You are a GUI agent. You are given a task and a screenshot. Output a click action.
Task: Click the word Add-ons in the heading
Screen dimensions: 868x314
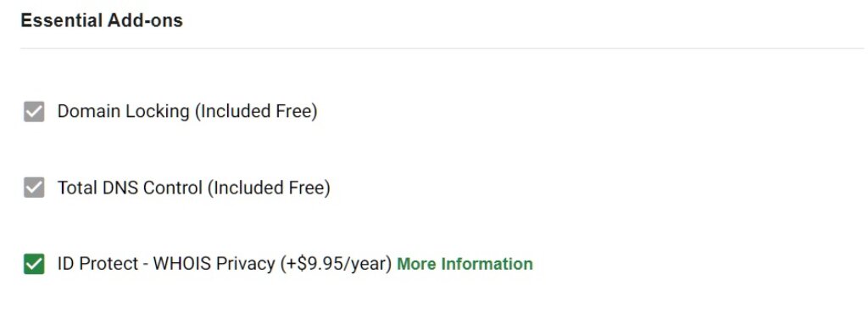pos(145,20)
